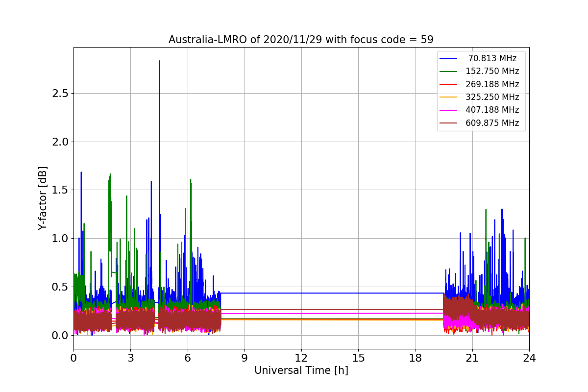
Task: Click the 1.5 tick on the y-axis
Action: click(60, 190)
